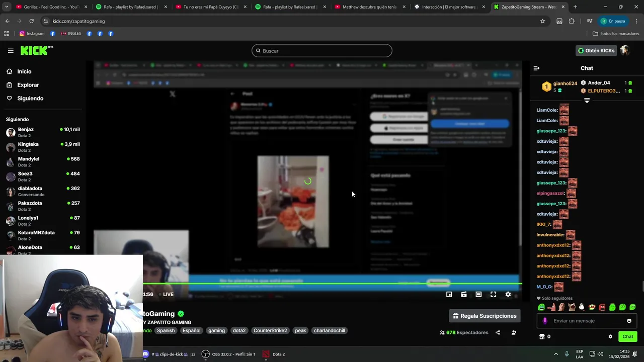Viewport: 644px width, 362px height.
Task: Open the clip creation icon
Action: click(464, 294)
